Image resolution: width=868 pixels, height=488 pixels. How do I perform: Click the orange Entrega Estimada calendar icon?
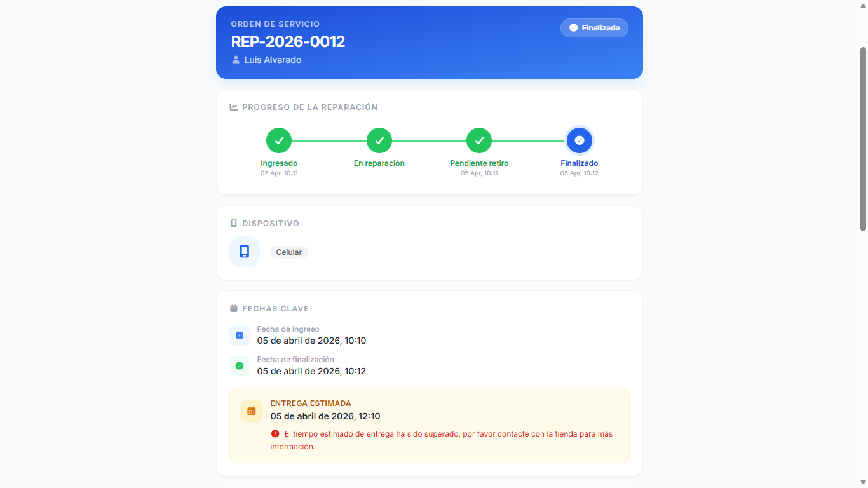click(252, 411)
